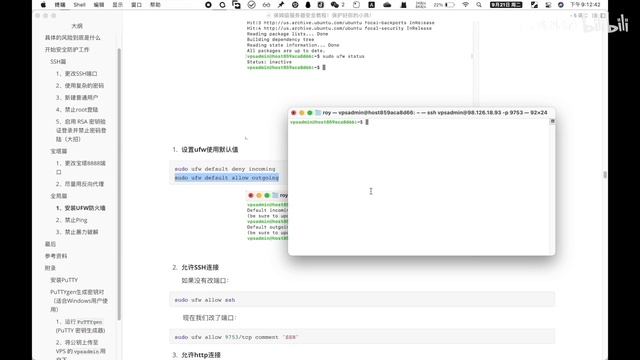Jump to outline item 3. 新建普通用户
640x360 pixels.
(77, 98)
